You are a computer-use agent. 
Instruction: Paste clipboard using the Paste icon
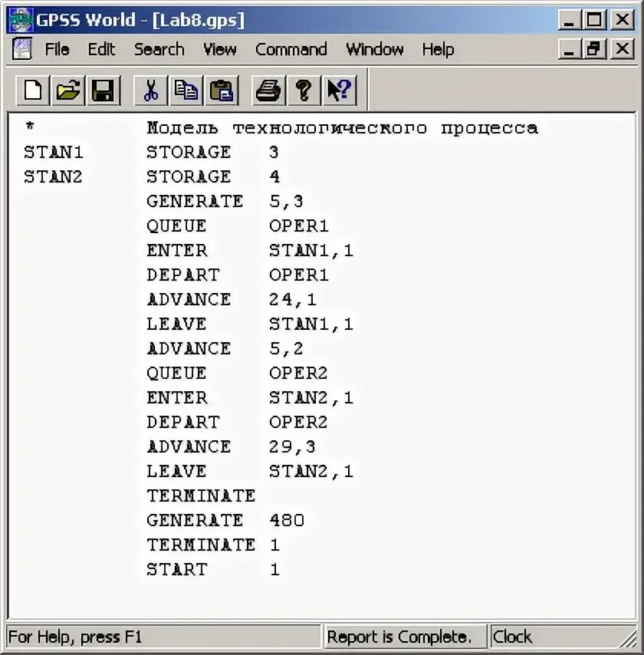222,91
